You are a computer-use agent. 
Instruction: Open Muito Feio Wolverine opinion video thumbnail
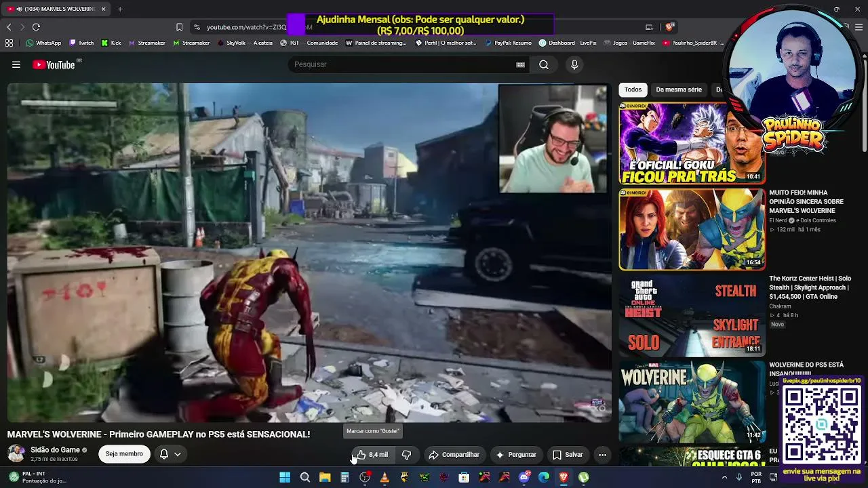click(692, 229)
